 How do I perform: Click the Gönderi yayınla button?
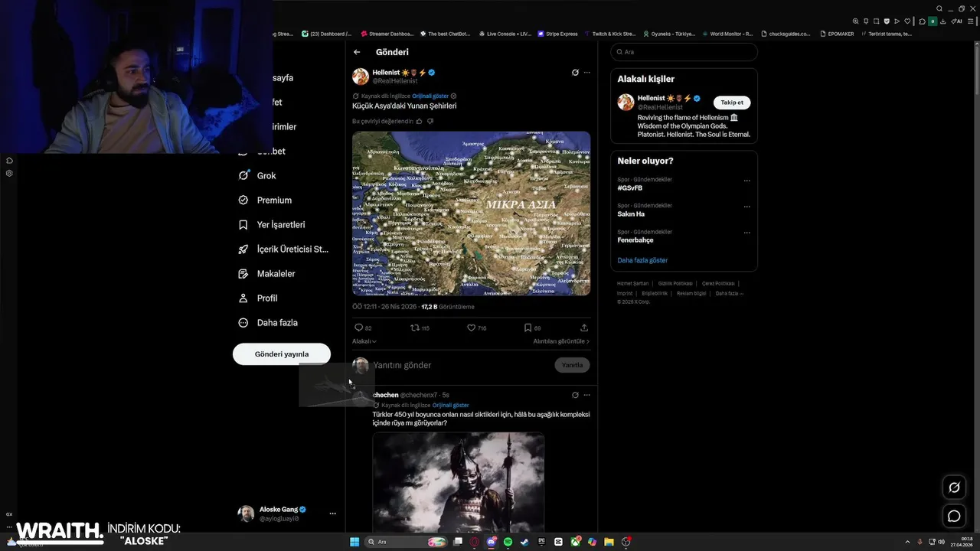click(282, 354)
